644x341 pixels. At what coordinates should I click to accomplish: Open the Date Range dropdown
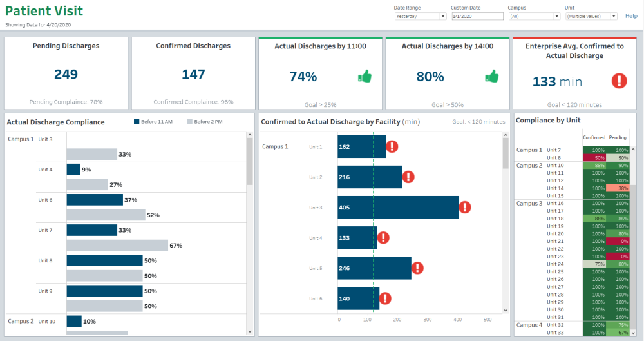(x=421, y=17)
